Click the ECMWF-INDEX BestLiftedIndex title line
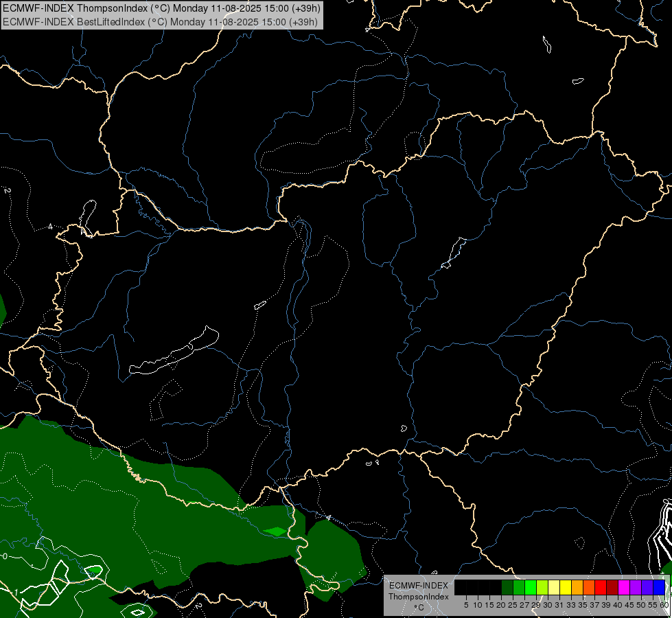 (x=161, y=22)
